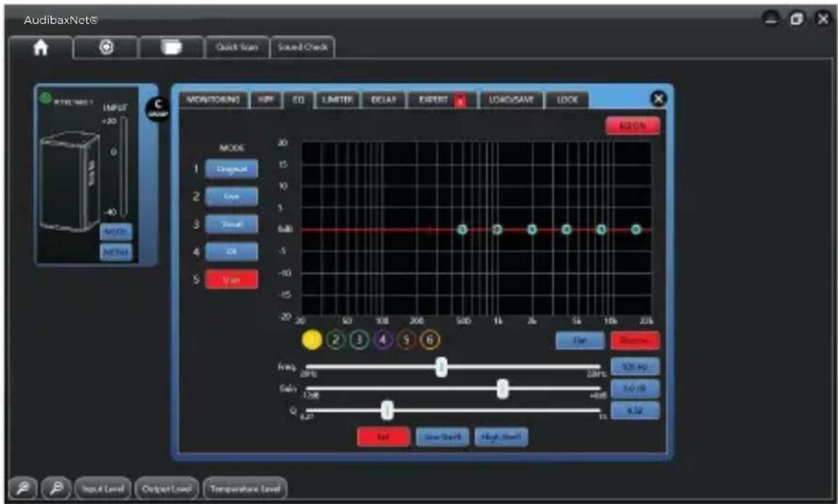Choose the High Shelf filter type

(x=502, y=437)
